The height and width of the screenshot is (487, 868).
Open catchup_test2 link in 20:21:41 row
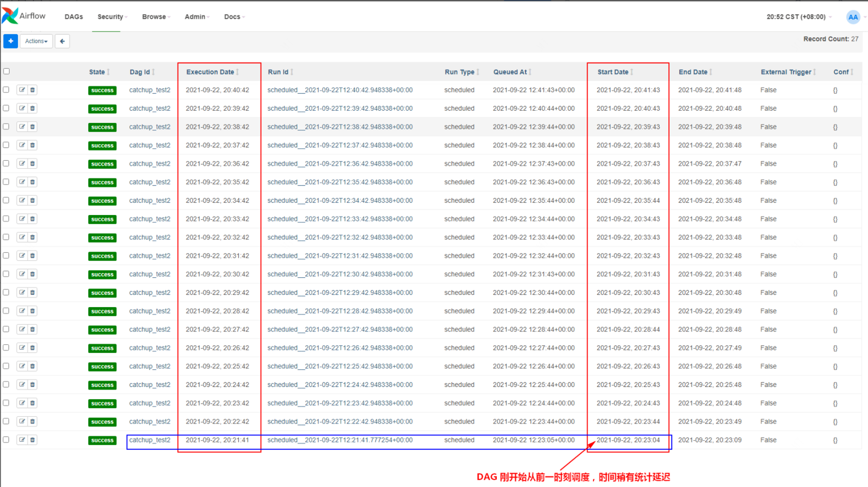150,440
